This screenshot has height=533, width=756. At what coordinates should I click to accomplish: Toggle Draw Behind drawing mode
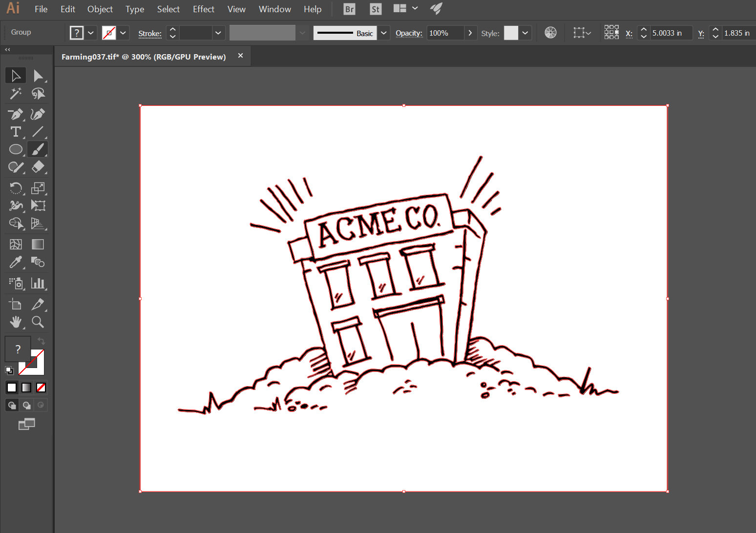26,405
